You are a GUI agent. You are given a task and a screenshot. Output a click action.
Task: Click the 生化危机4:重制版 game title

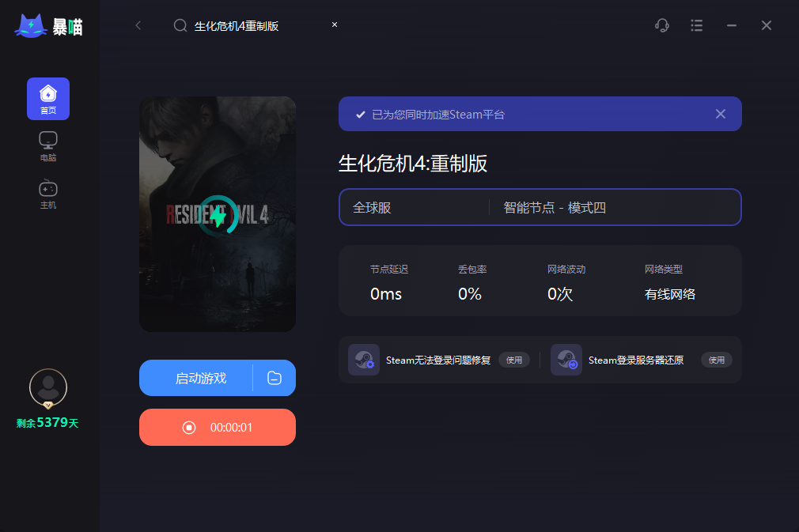pos(413,164)
